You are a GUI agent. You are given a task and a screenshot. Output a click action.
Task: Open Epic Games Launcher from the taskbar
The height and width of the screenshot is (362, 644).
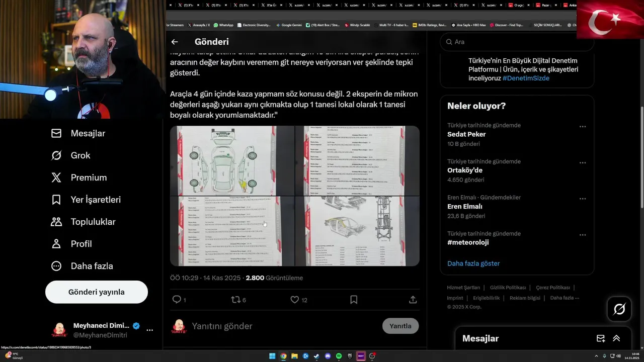click(350, 356)
